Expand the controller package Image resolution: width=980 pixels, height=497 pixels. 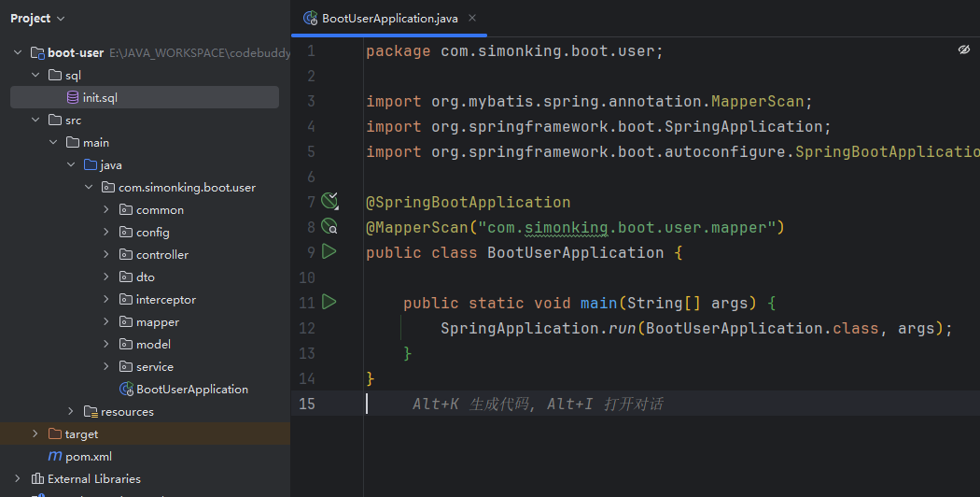click(x=106, y=254)
